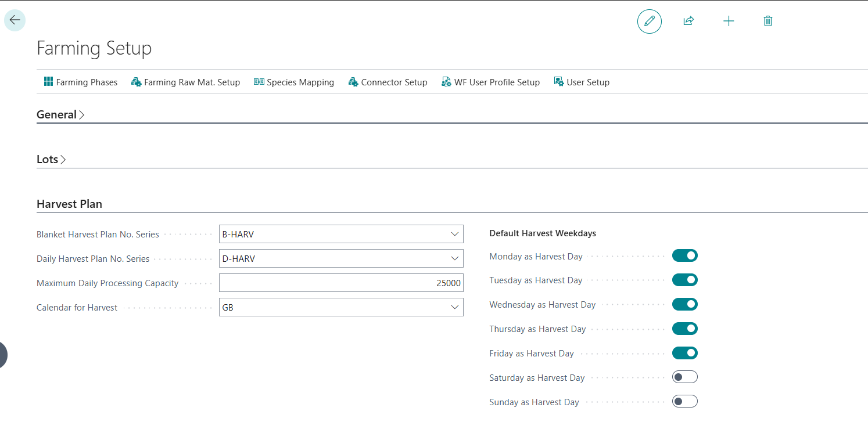
Task: Open Connector Setup menu item
Action: pos(388,82)
